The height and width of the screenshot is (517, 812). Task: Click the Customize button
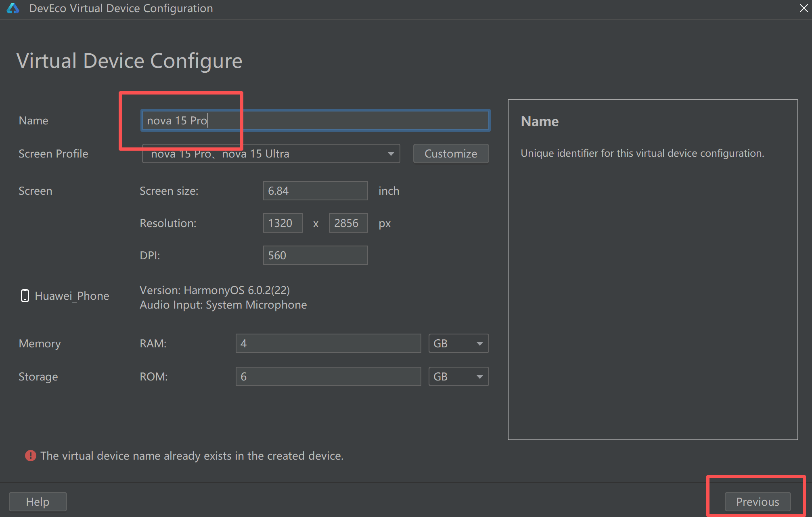(x=450, y=153)
